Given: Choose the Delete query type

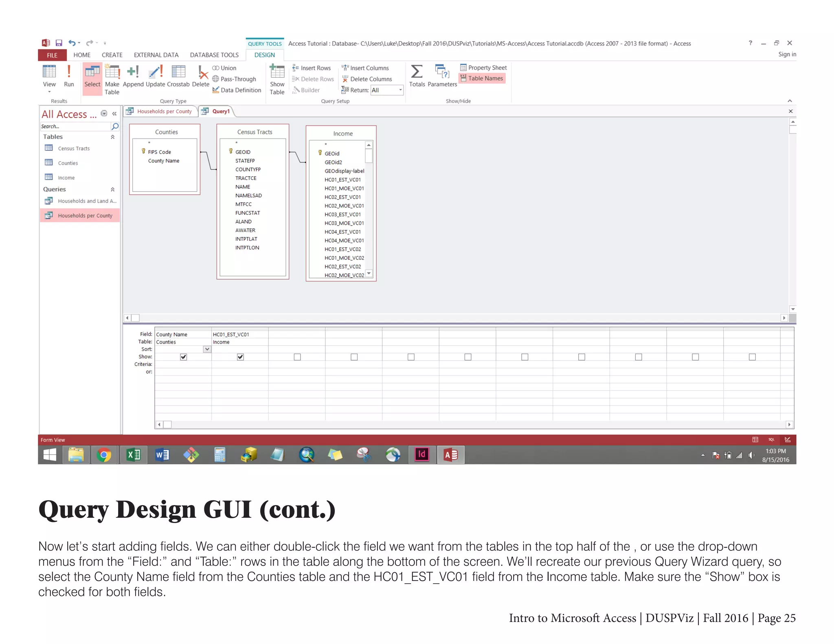Looking at the screenshot, I should 200,76.
